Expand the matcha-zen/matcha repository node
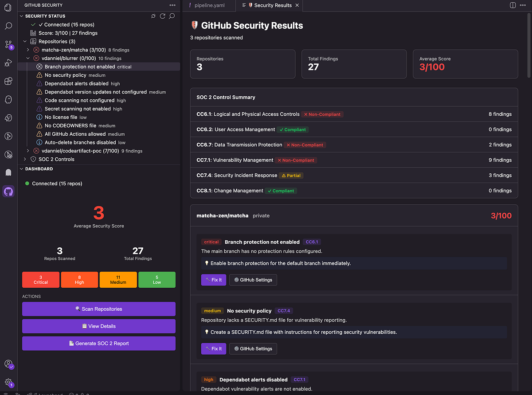This screenshot has height=395, width=532. (28, 50)
